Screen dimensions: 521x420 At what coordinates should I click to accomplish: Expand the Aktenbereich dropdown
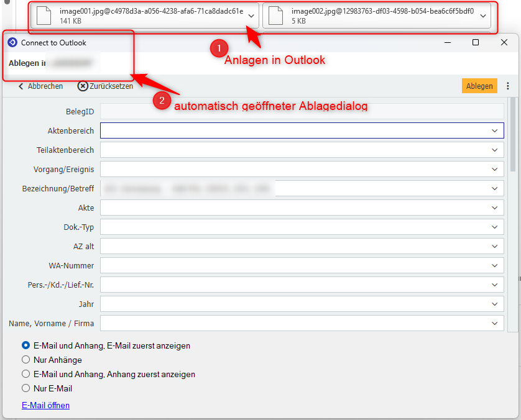495,130
